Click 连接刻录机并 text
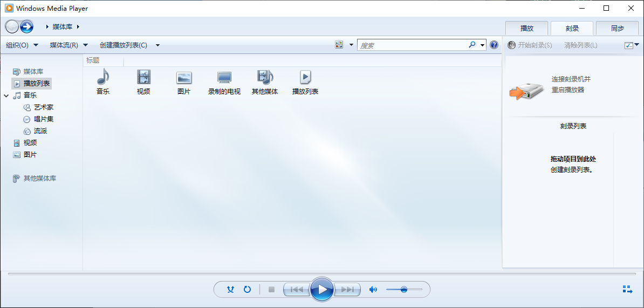Image resolution: width=644 pixels, height=308 pixels. pos(571,79)
